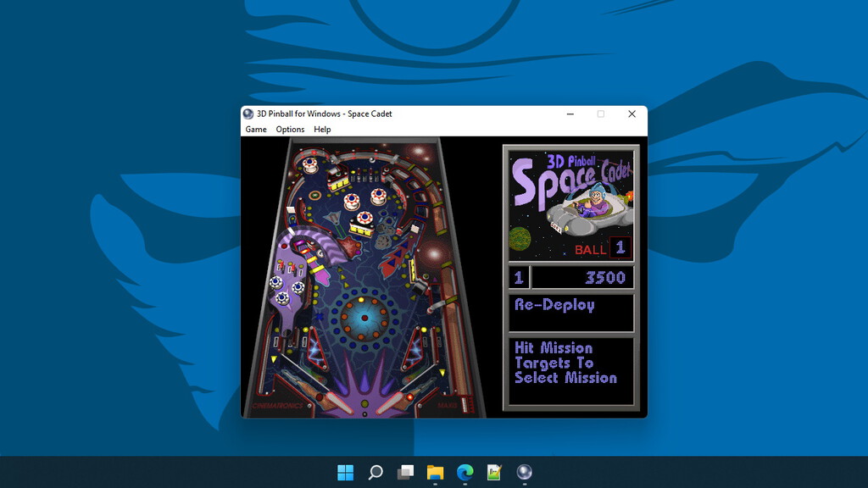
Task: Open the Options menu
Action: 290,129
